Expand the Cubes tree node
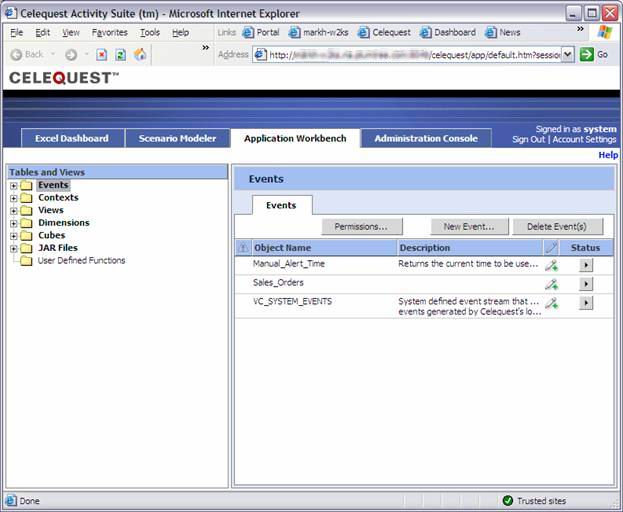Image resolution: width=623 pixels, height=512 pixels. [14, 236]
